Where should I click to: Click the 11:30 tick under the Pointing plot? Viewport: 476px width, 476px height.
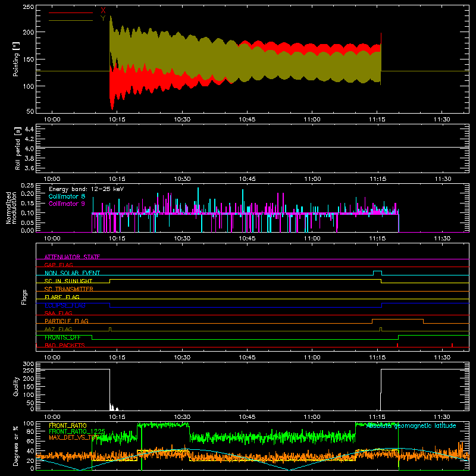[442, 120]
